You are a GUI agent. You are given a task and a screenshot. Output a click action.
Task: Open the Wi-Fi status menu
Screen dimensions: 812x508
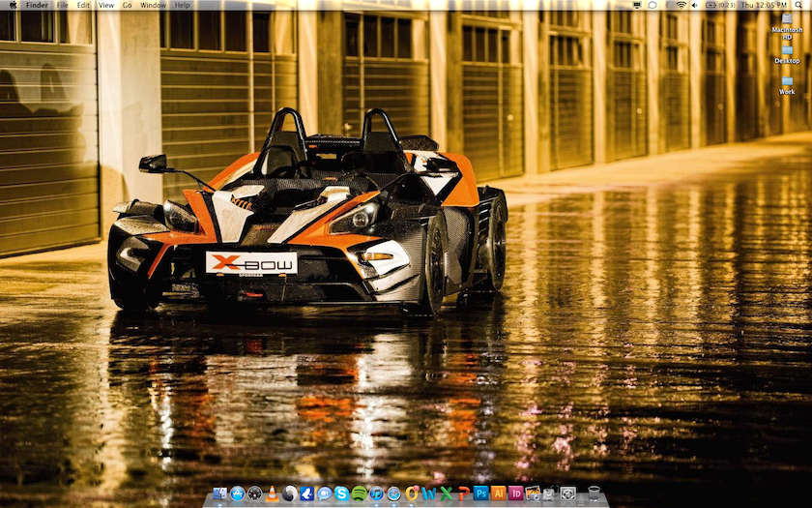pos(681,5)
